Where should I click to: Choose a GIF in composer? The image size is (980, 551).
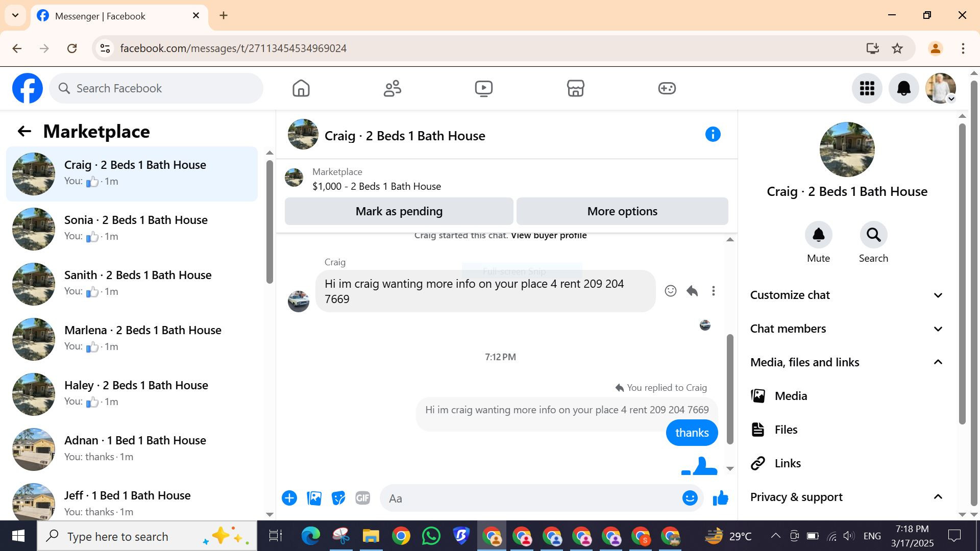362,498
